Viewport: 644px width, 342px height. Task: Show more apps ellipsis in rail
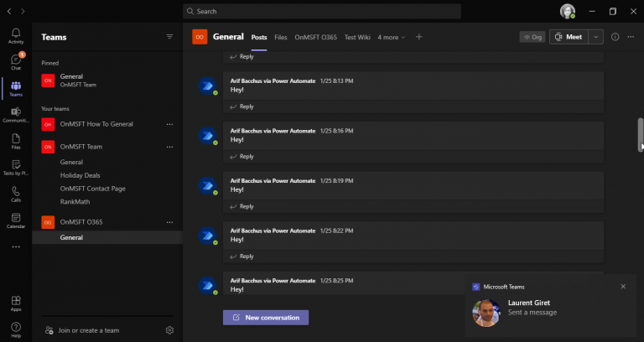click(x=16, y=246)
